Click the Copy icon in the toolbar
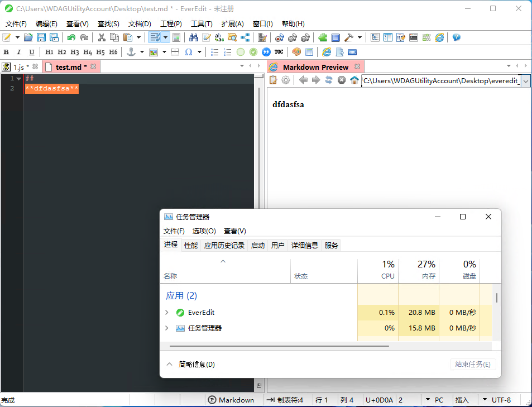The image size is (532, 407). pyautogui.click(x=114, y=37)
